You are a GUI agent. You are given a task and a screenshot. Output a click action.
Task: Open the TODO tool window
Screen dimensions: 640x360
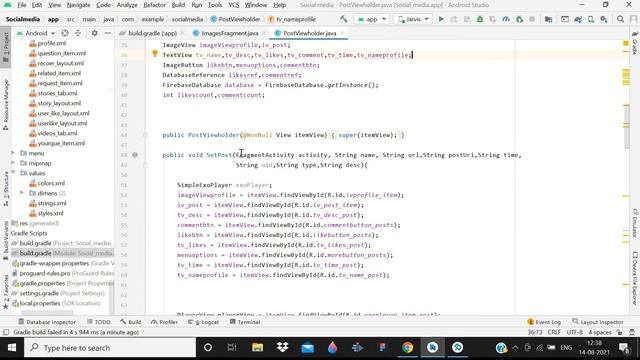point(99,322)
